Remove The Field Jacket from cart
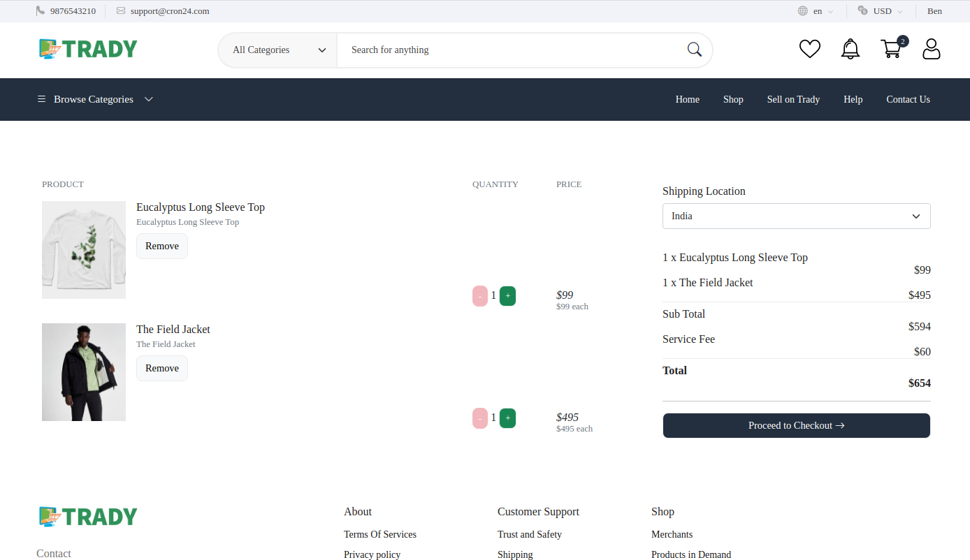Viewport: 970px width, 560px height. 161,368
